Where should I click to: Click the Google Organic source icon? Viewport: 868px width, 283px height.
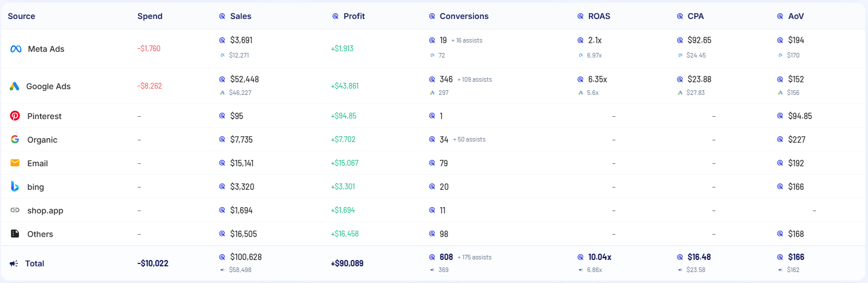pyautogui.click(x=15, y=140)
